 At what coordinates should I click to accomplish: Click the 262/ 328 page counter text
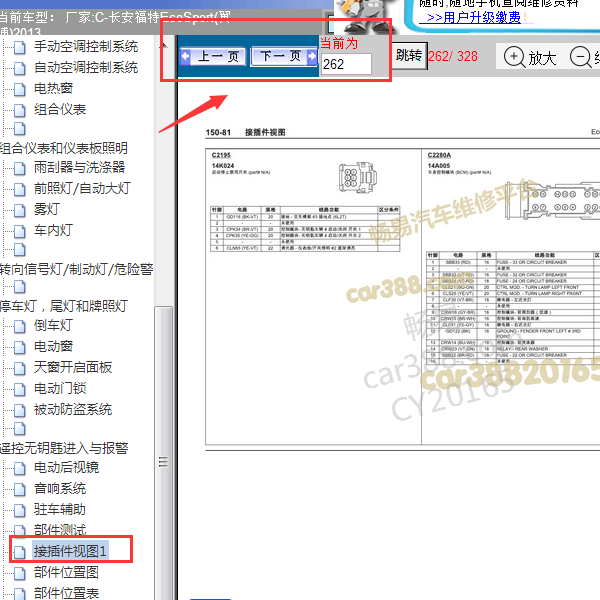click(x=453, y=57)
